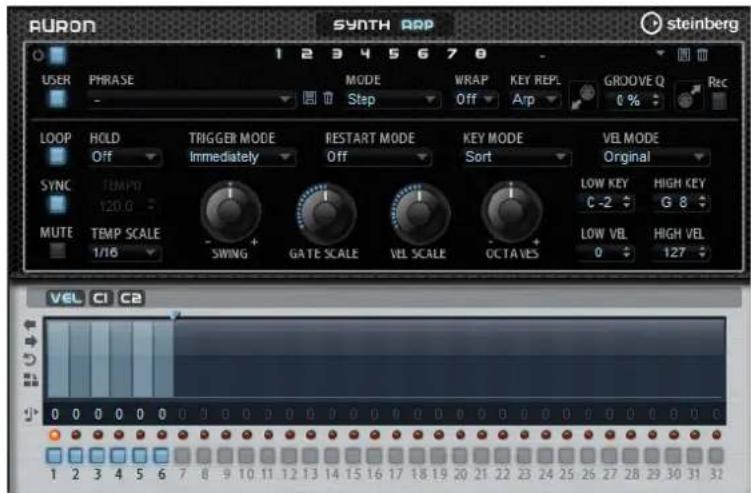Enable step 20 button
Screen dimensions: 751x493
tap(460, 456)
